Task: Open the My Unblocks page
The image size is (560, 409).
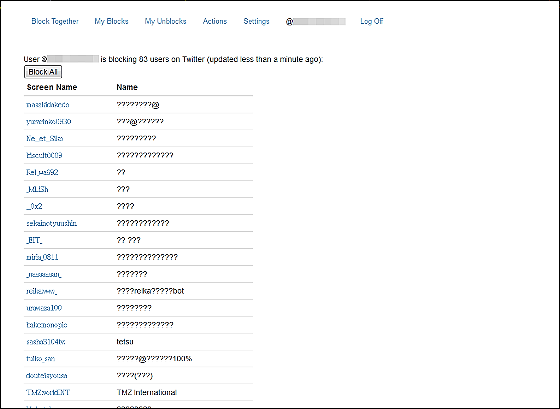Action: tap(165, 21)
